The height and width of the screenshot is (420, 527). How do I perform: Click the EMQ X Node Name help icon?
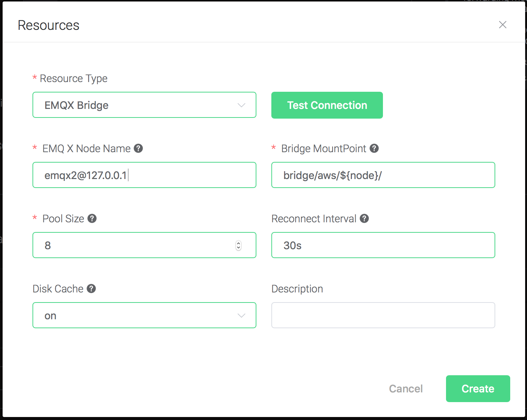[138, 148]
